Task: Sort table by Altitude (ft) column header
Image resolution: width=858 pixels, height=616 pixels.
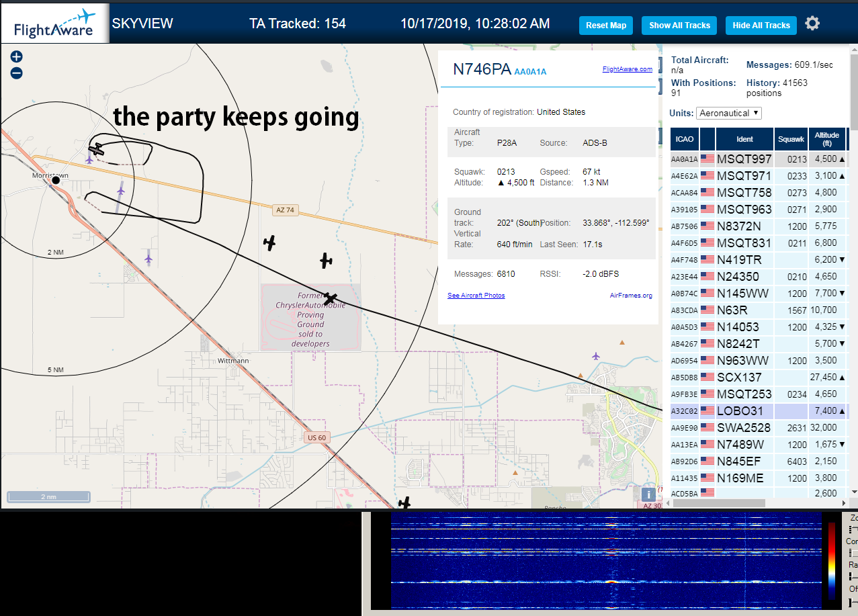Action: click(827, 139)
